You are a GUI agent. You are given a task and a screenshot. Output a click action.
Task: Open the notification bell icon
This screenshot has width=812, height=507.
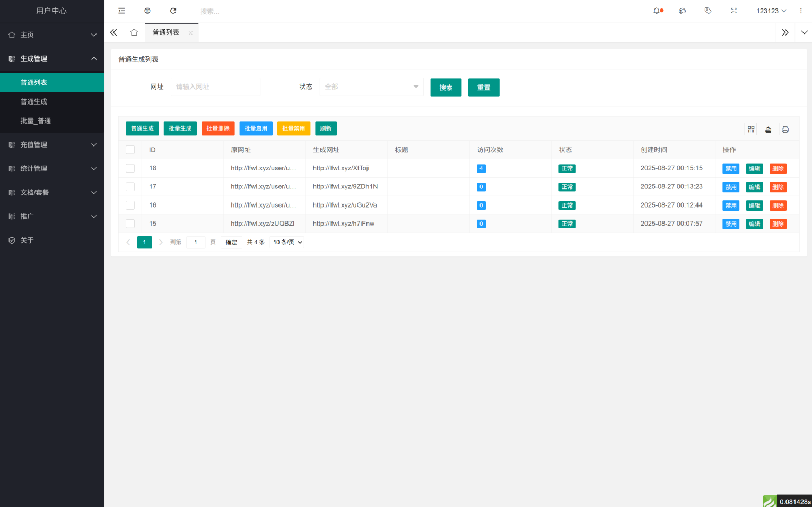657,11
